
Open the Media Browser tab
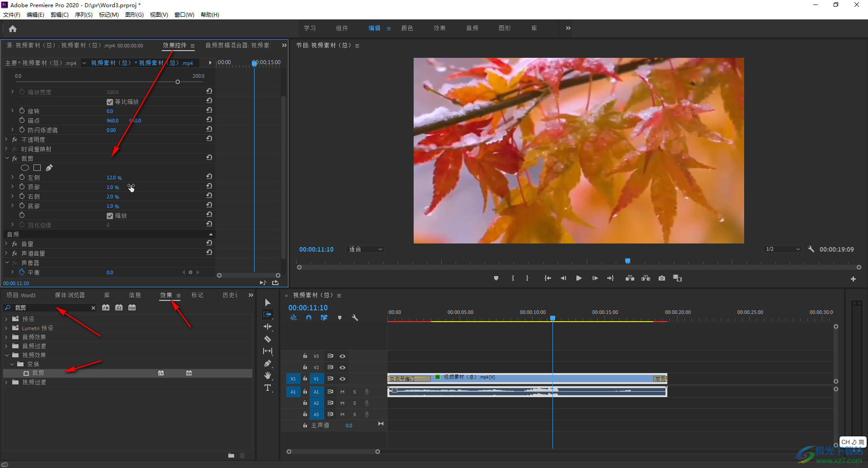point(70,295)
